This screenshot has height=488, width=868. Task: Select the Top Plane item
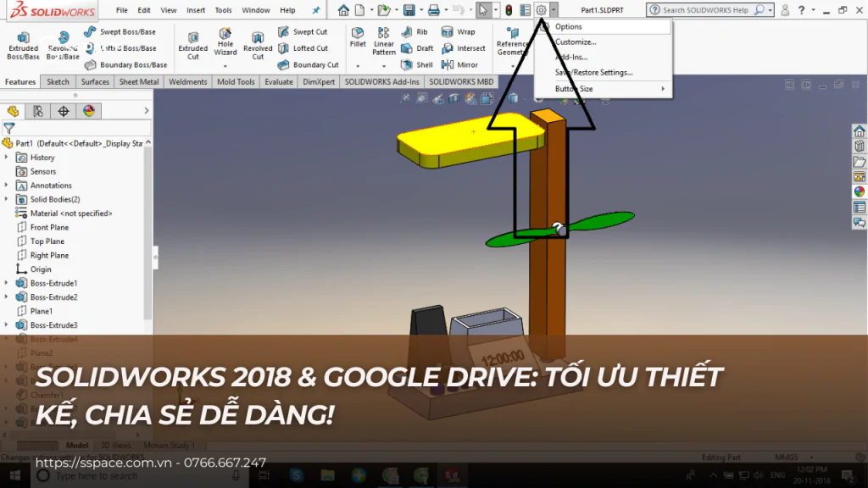point(47,241)
